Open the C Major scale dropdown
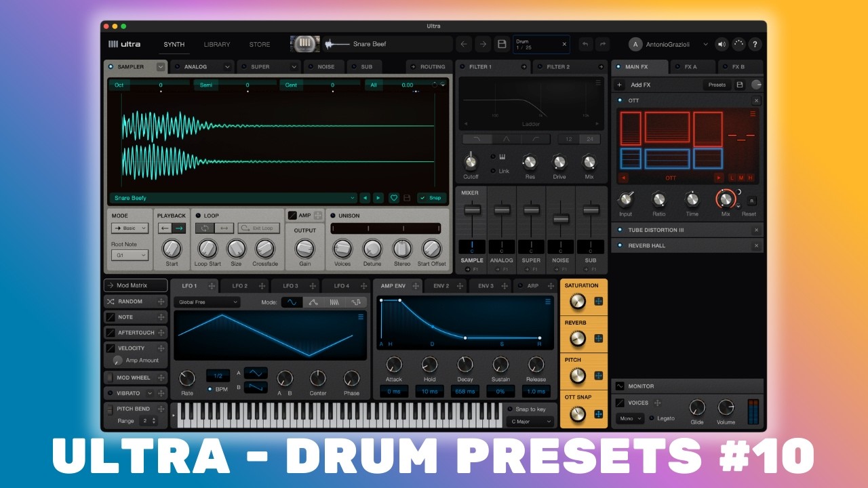Image resolution: width=868 pixels, height=488 pixels. pyautogui.click(x=530, y=422)
